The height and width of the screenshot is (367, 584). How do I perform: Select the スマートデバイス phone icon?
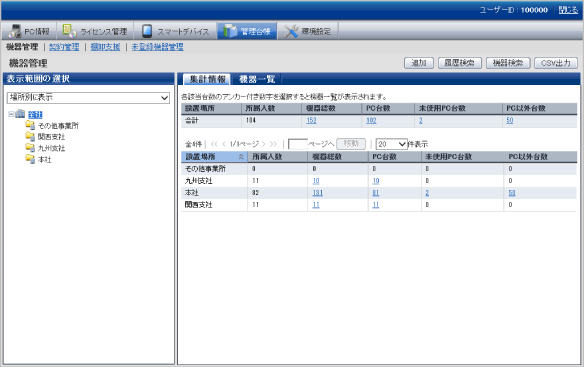click(147, 31)
